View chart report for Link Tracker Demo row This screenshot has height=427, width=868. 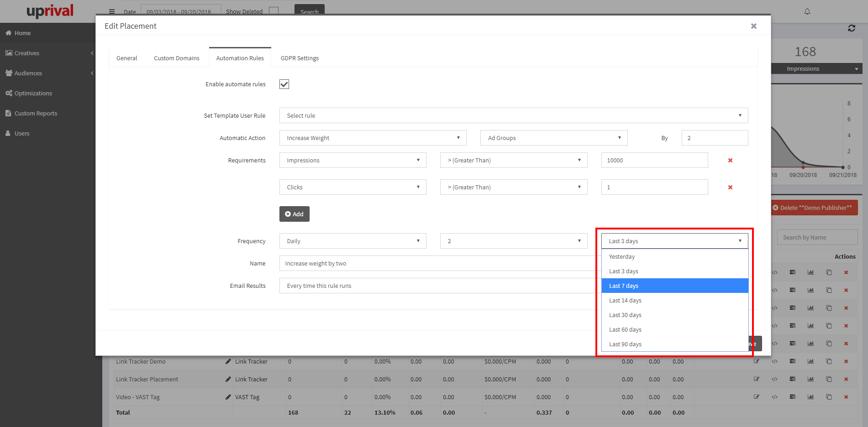tap(810, 361)
